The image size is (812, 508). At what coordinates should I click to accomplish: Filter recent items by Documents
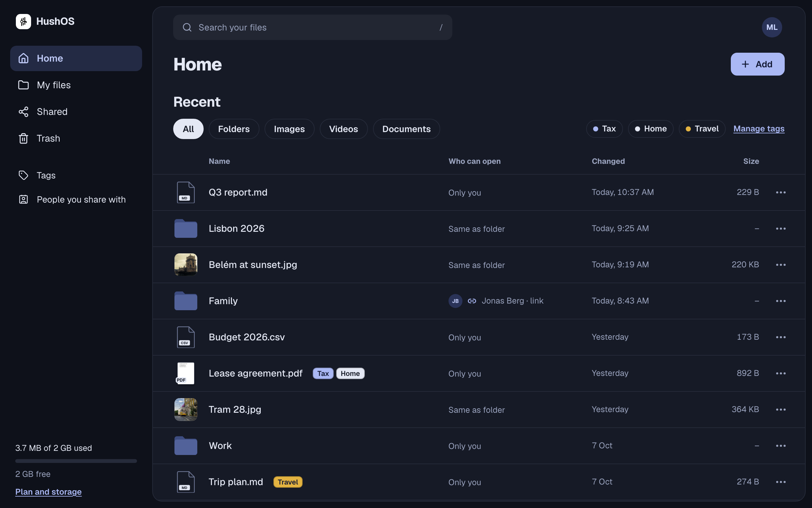(x=406, y=129)
